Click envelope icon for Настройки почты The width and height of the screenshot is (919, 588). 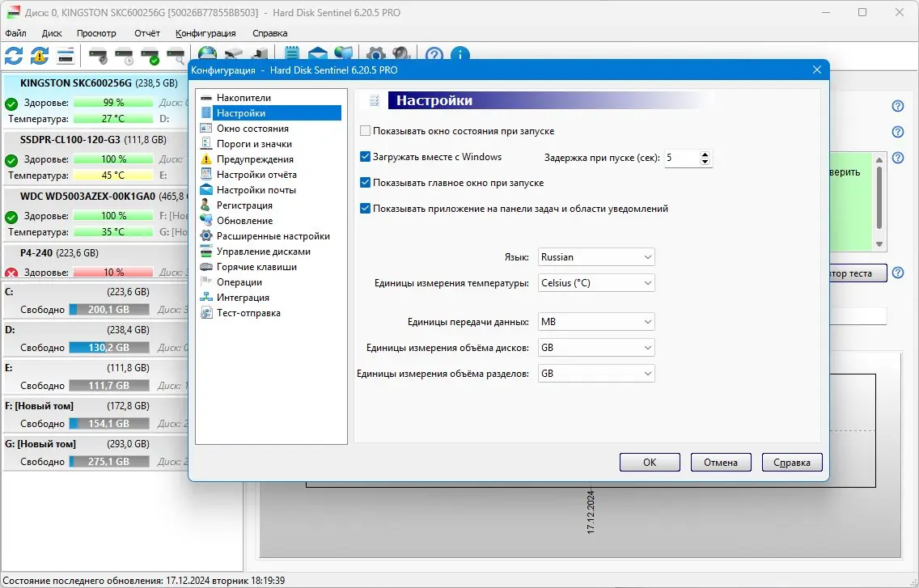[205, 189]
